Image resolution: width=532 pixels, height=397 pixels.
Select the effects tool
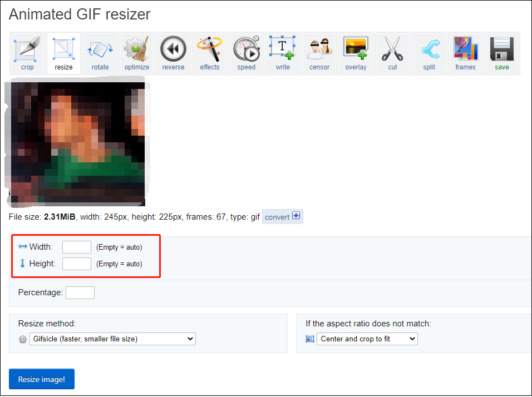coord(209,53)
